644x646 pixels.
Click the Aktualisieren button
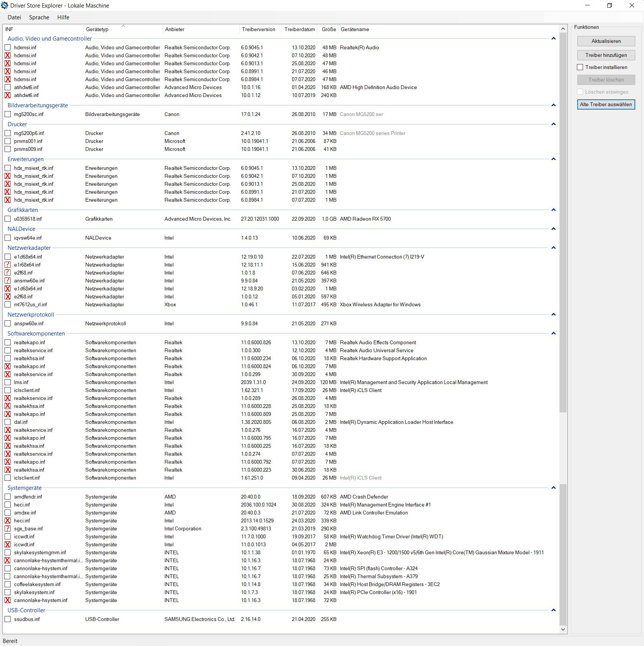[x=606, y=41]
